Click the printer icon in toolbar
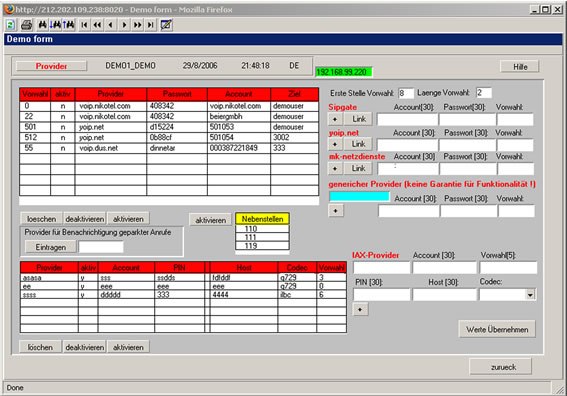The width and height of the screenshot is (567, 396). 26,25
